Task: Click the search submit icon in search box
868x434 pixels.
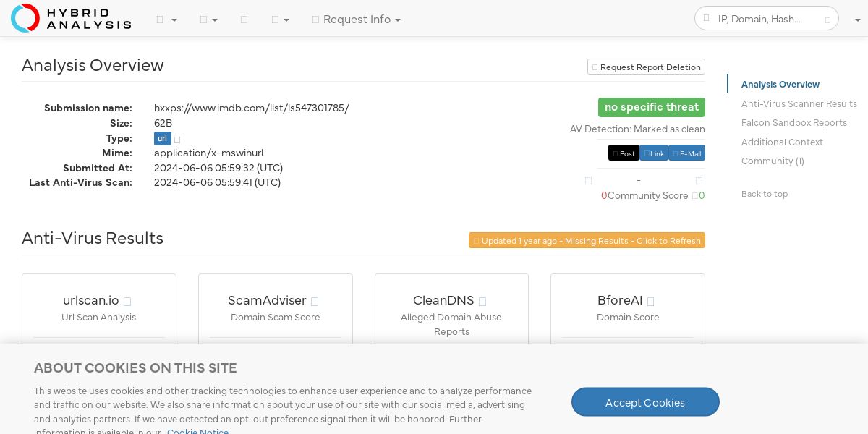Action: (x=827, y=20)
